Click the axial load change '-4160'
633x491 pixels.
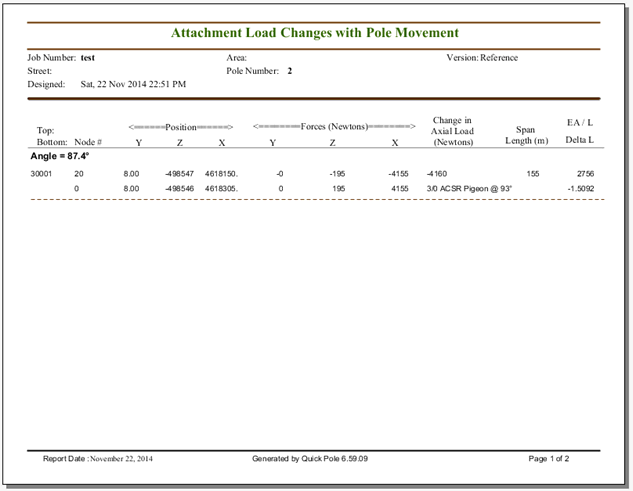(437, 174)
